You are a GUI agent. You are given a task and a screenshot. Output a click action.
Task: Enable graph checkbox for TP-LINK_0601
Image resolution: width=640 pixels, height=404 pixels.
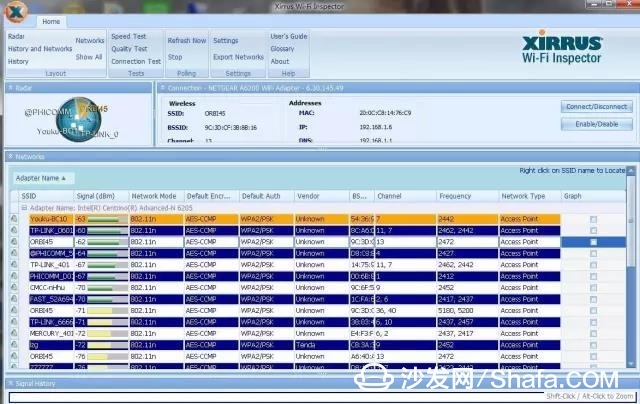pos(593,231)
